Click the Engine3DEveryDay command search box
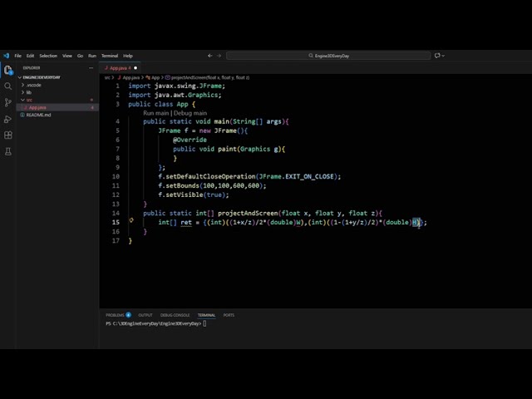 (x=328, y=56)
